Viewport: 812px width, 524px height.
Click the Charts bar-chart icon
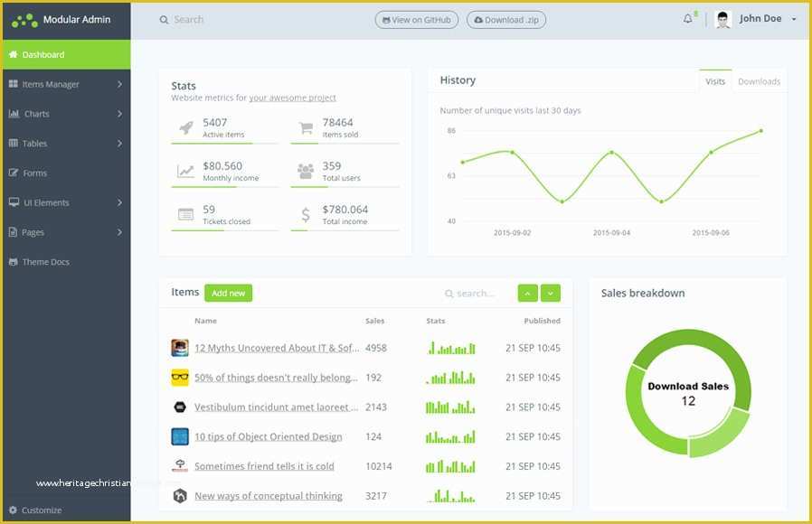click(x=14, y=113)
